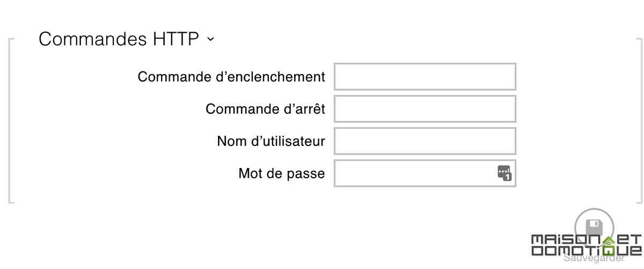This screenshot has height=269, width=644.
Task: Focus the Commande d'enclenchement input field
Action: coord(425,77)
